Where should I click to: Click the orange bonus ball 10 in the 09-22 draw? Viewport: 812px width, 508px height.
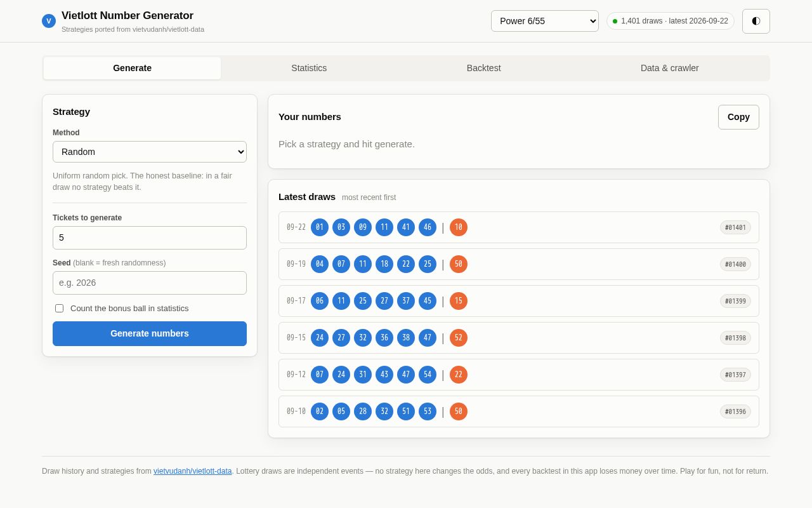point(459,227)
